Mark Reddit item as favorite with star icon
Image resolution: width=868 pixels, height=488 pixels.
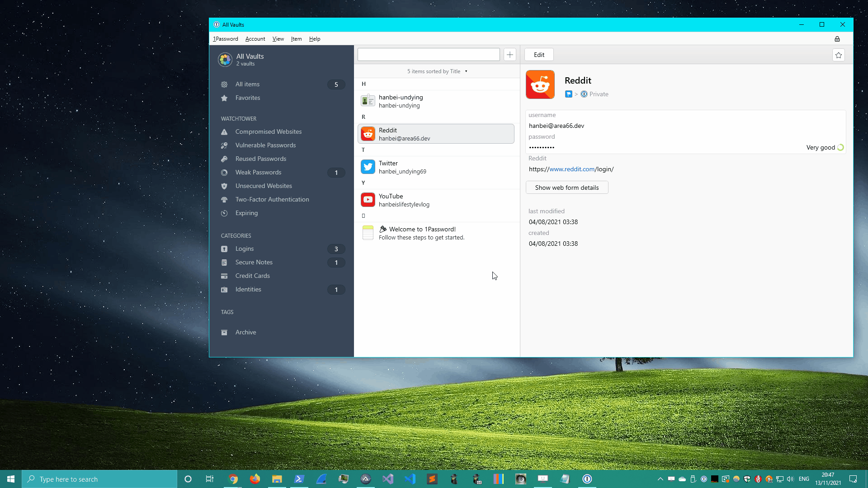pos(839,55)
